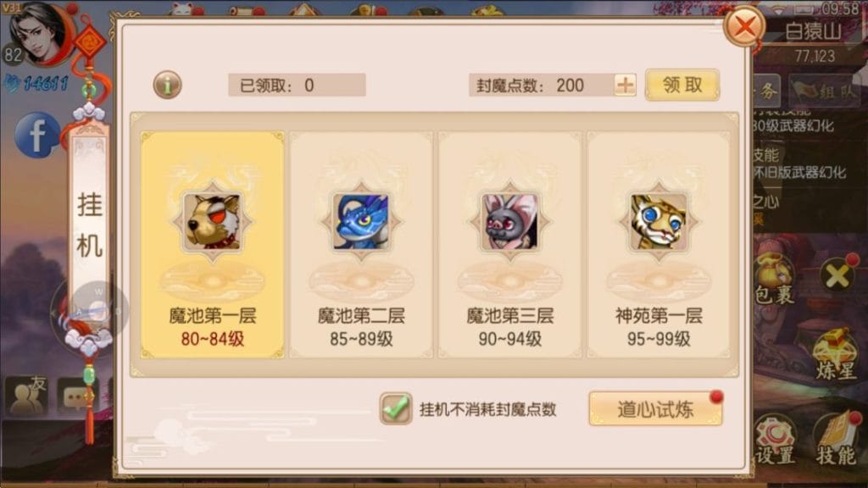Open the player avatar portrait

[42, 33]
